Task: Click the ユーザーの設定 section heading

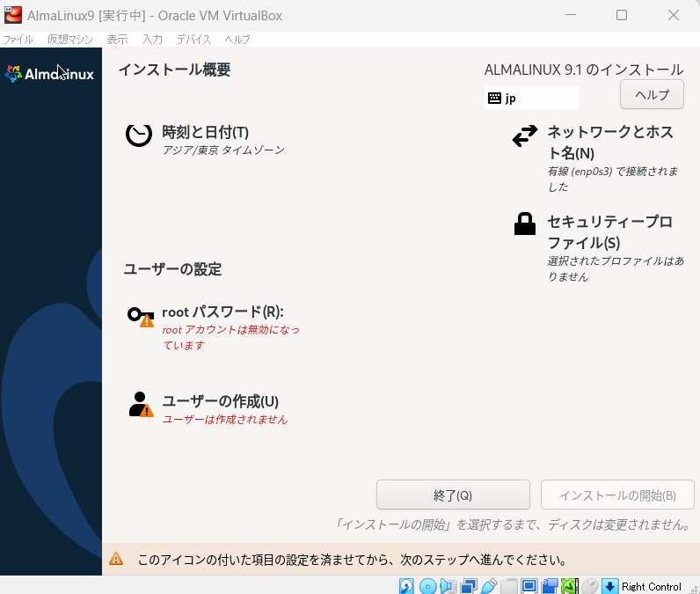Action: tap(172, 269)
